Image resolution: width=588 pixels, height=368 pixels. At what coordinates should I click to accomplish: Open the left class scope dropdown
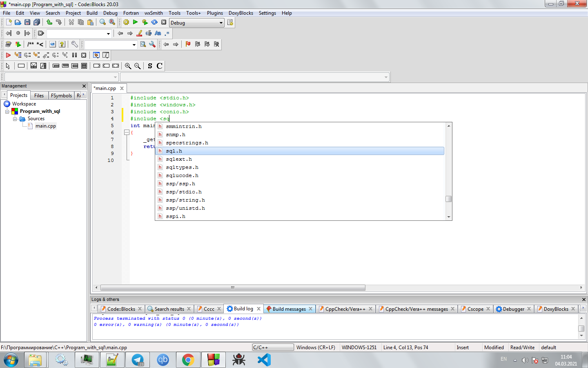61,77
